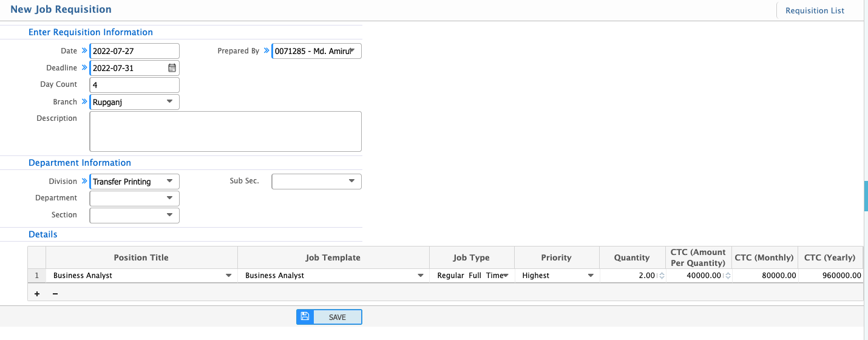Expand the Branch dropdown showing Rupganj
The image size is (868, 340).
pos(169,102)
